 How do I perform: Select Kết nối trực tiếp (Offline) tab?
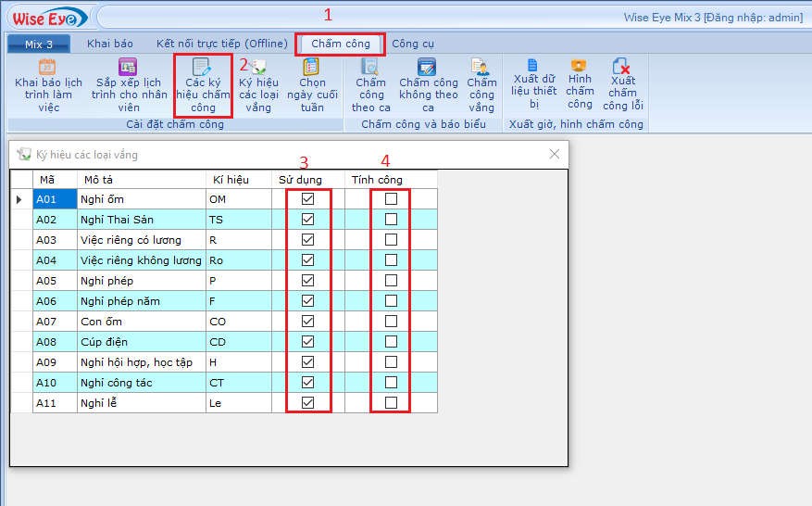[x=221, y=44]
